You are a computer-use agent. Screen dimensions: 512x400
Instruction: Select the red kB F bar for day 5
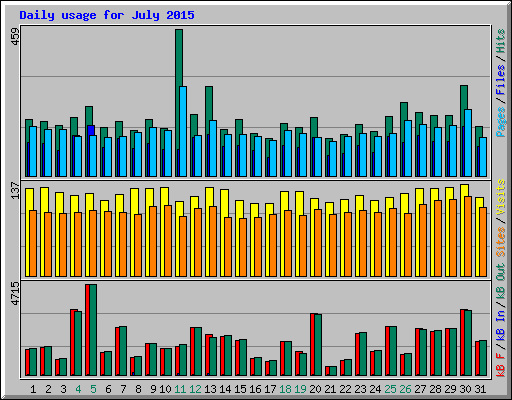coord(87,330)
